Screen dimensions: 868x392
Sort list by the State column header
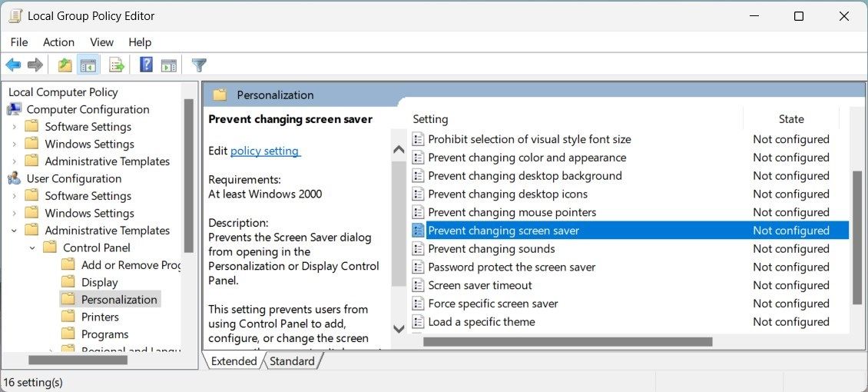point(790,119)
